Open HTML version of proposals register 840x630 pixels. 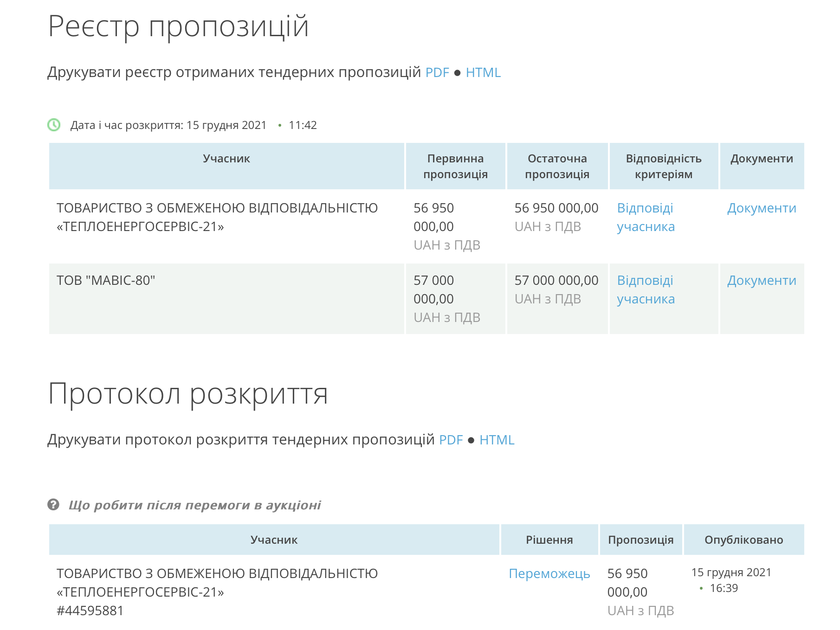pos(483,73)
